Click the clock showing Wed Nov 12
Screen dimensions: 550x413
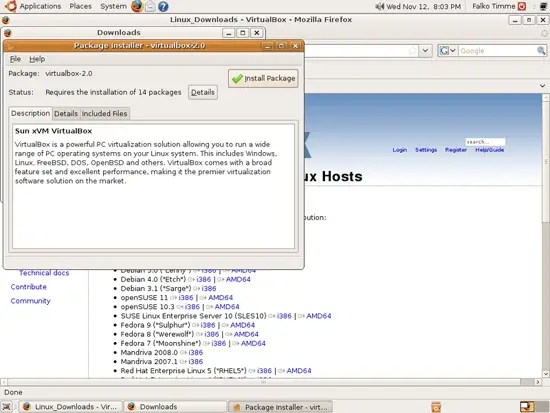pos(423,6)
